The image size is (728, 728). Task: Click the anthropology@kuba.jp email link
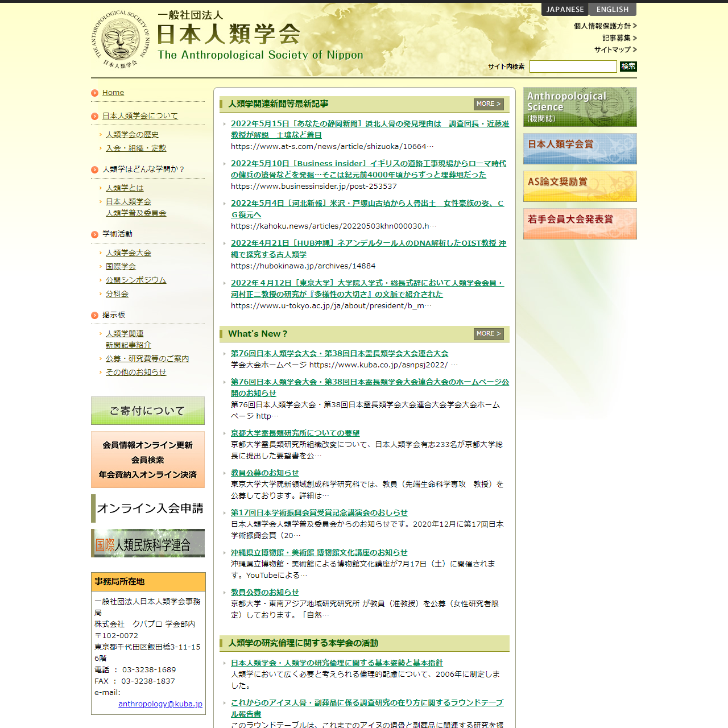click(160, 704)
